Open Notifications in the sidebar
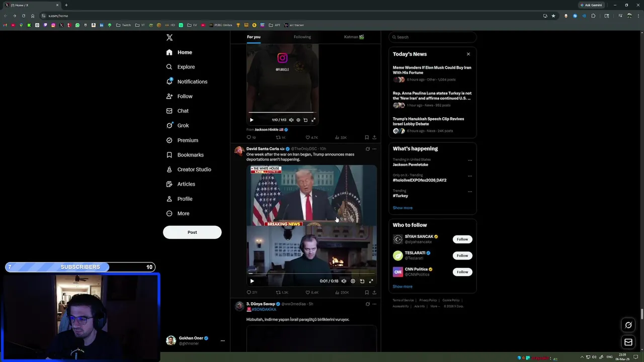 187,81
